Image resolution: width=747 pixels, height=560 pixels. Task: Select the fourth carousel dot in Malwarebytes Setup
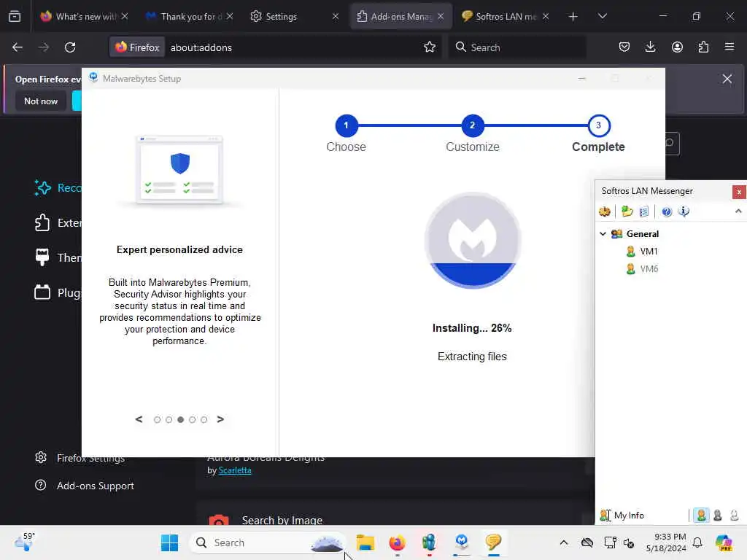click(192, 419)
